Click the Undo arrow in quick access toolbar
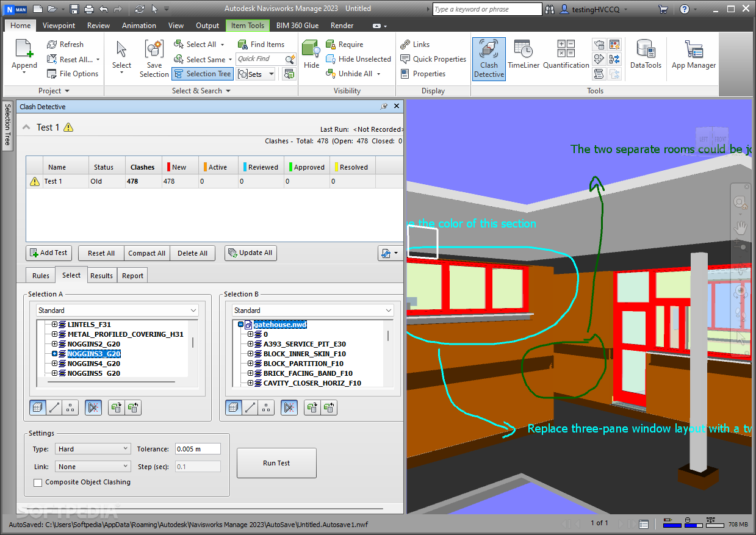This screenshot has width=756, height=535. tap(104, 9)
